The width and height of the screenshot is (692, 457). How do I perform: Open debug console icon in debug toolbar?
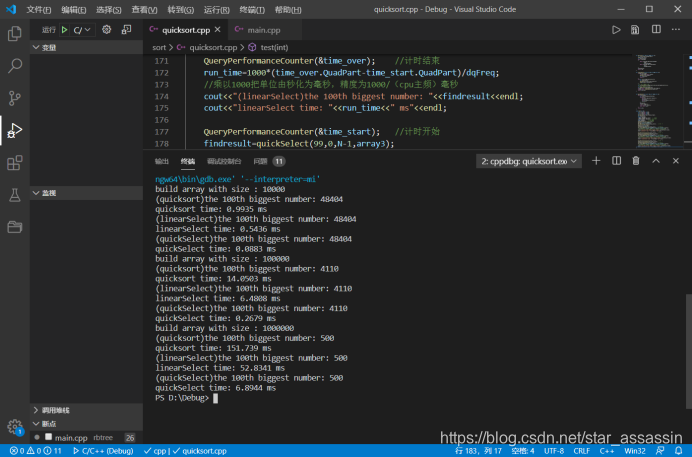coord(126,30)
